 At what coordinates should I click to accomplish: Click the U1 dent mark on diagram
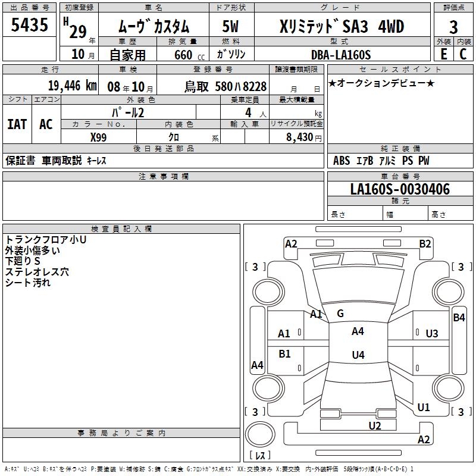424,408
